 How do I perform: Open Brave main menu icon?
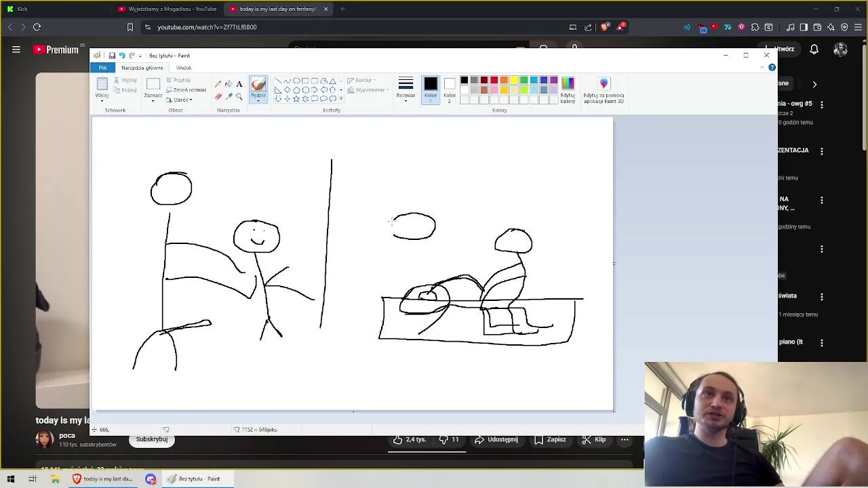click(859, 27)
